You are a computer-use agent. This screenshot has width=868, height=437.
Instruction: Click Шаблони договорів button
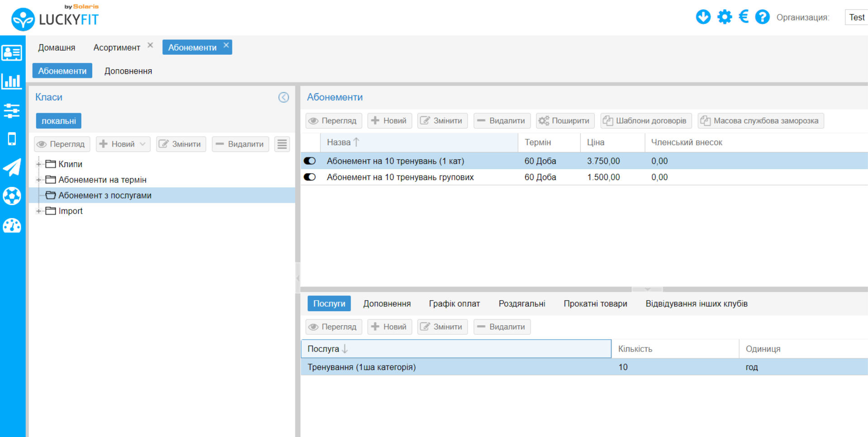click(x=646, y=121)
